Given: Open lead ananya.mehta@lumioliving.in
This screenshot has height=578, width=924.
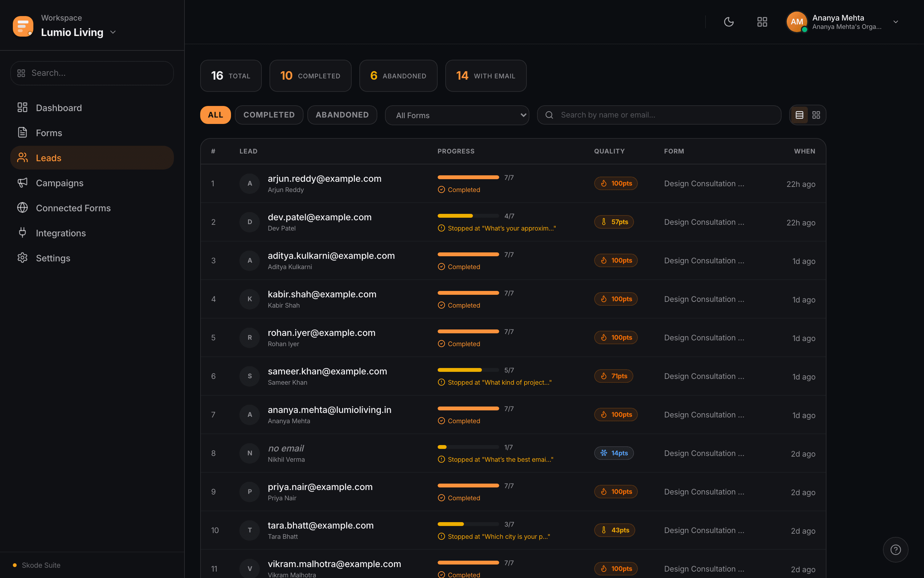Looking at the screenshot, I should (x=329, y=410).
